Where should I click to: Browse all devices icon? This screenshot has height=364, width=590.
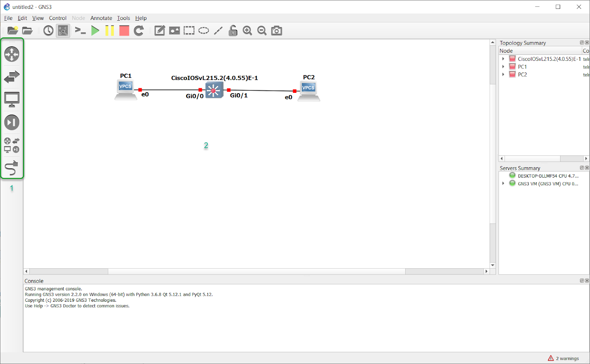pyautogui.click(x=12, y=145)
